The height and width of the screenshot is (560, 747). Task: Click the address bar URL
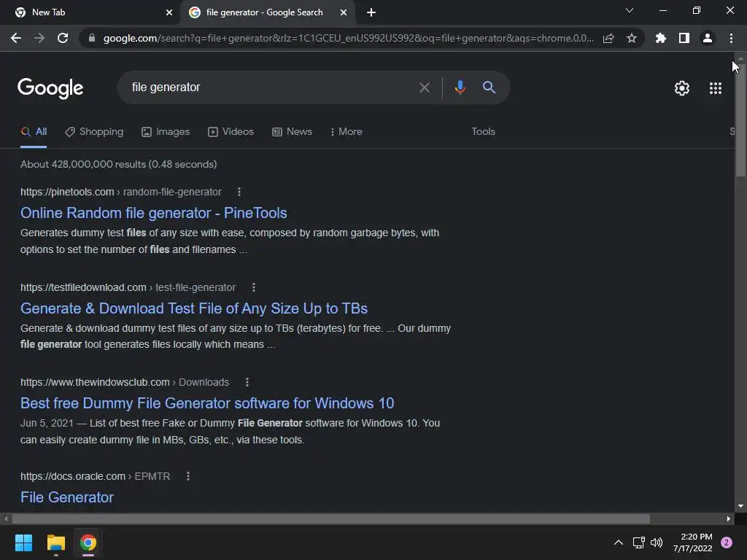(x=348, y=38)
